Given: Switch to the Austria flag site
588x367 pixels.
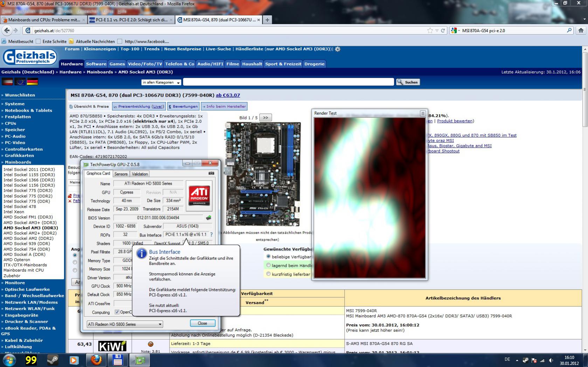Looking at the screenshot, I should tap(7, 82).
